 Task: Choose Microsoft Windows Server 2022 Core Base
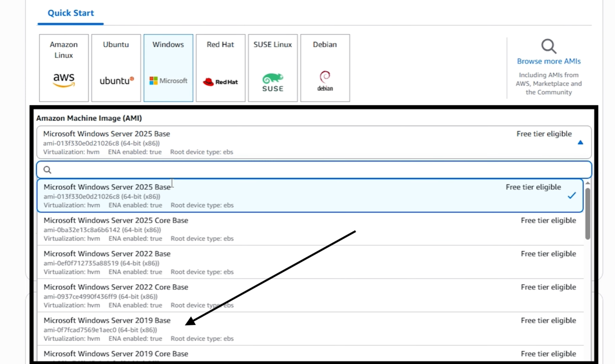[310, 296]
